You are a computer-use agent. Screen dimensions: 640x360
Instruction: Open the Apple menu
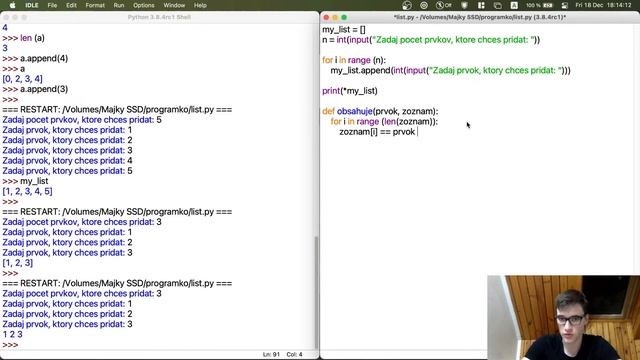pos(12,5)
